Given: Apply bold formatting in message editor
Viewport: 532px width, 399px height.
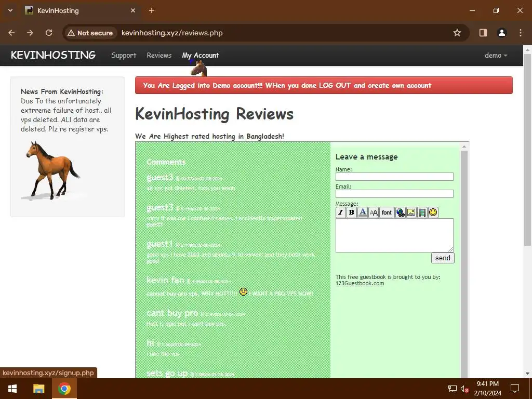Looking at the screenshot, I should [352, 212].
